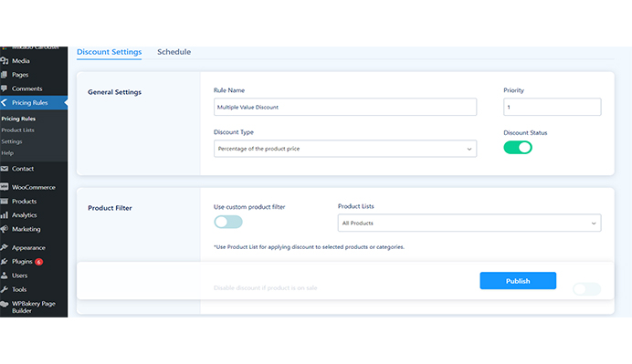Click the Users person icon
Screen dimensions: 632x364
(x=5, y=276)
